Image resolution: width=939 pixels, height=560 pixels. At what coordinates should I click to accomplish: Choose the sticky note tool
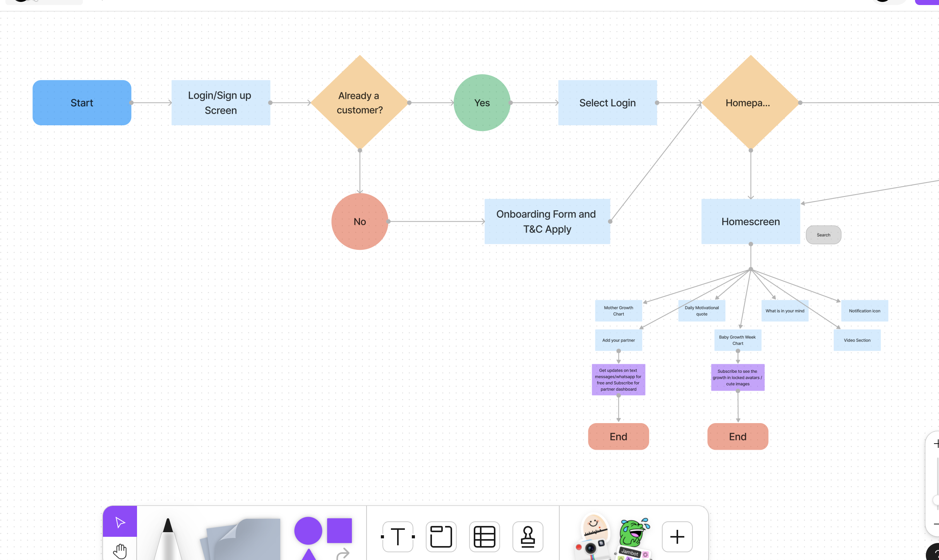pyautogui.click(x=244, y=540)
